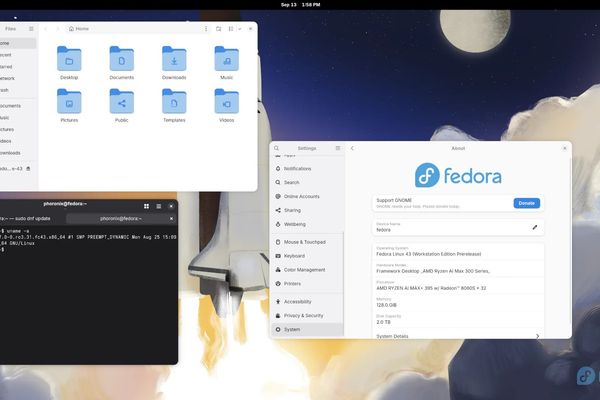Open the Public folder in Files
600x400 pixels.
122,105
